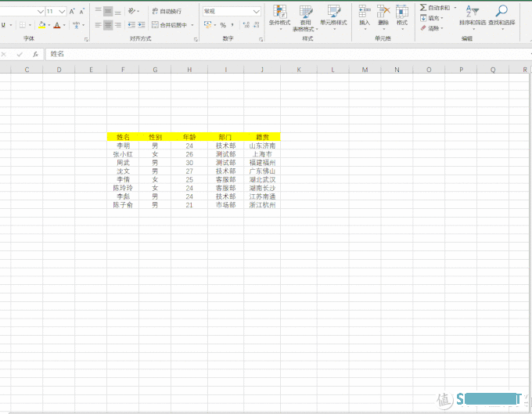Viewport: 532px width, 414px height.
Task: Click 自动求和 AutoSum
Action: (x=435, y=8)
